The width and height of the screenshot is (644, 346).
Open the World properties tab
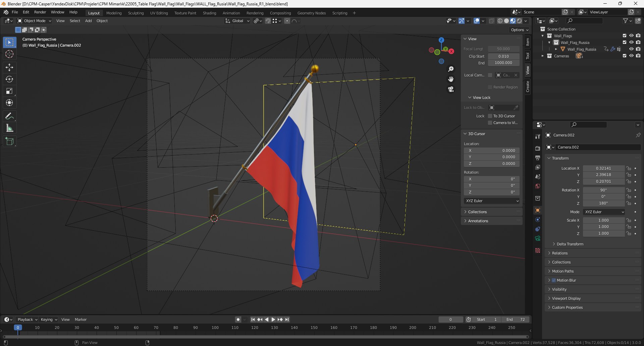538,186
